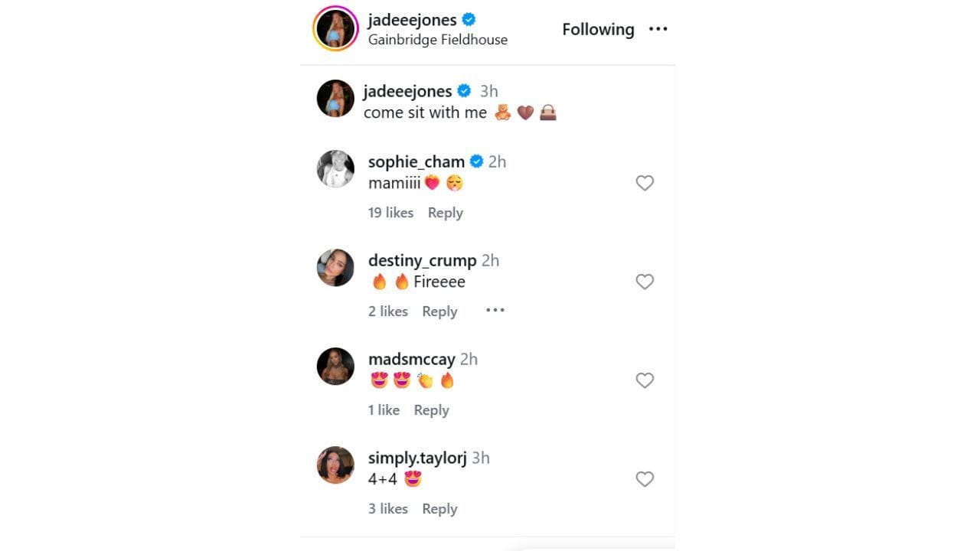This screenshot has height=551, width=980.
Task: Open jadeeejones' profile from the header
Action: (x=413, y=19)
